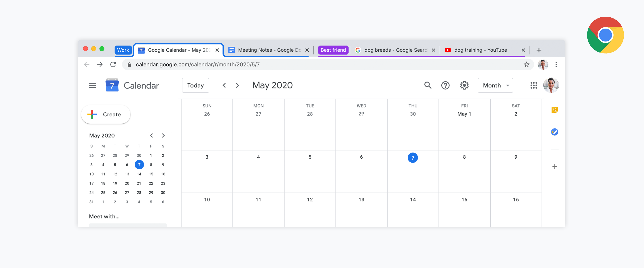Select the Month view dropdown

[495, 85]
